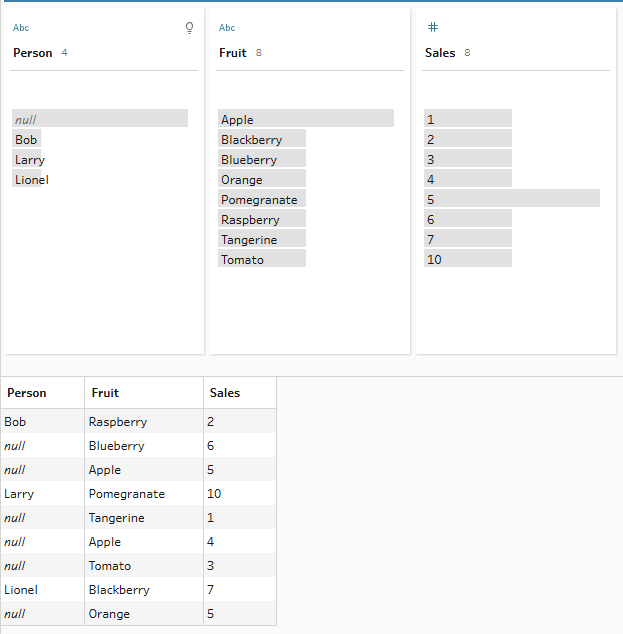This screenshot has width=623, height=634.
Task: Select the Lionel value in Person card
Action: point(31,180)
